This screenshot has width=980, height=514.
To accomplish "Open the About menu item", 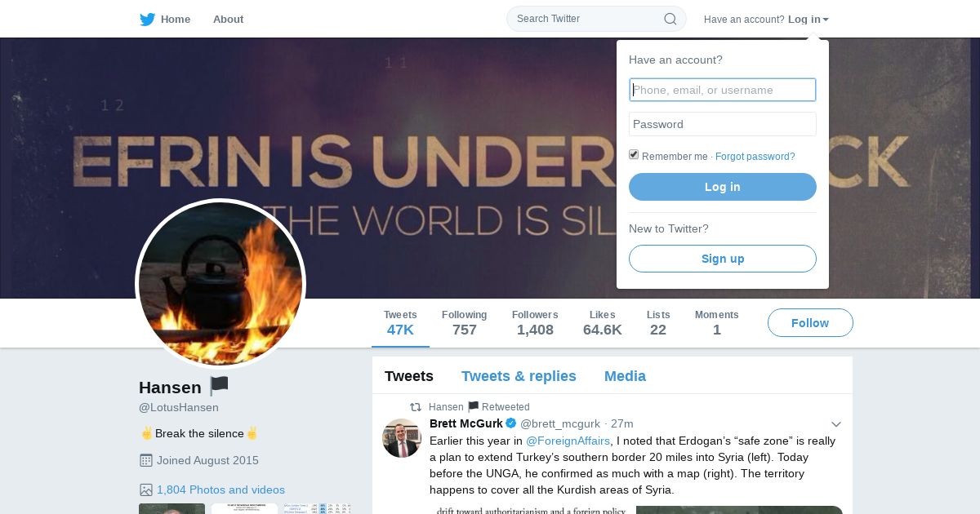I will pyautogui.click(x=228, y=19).
